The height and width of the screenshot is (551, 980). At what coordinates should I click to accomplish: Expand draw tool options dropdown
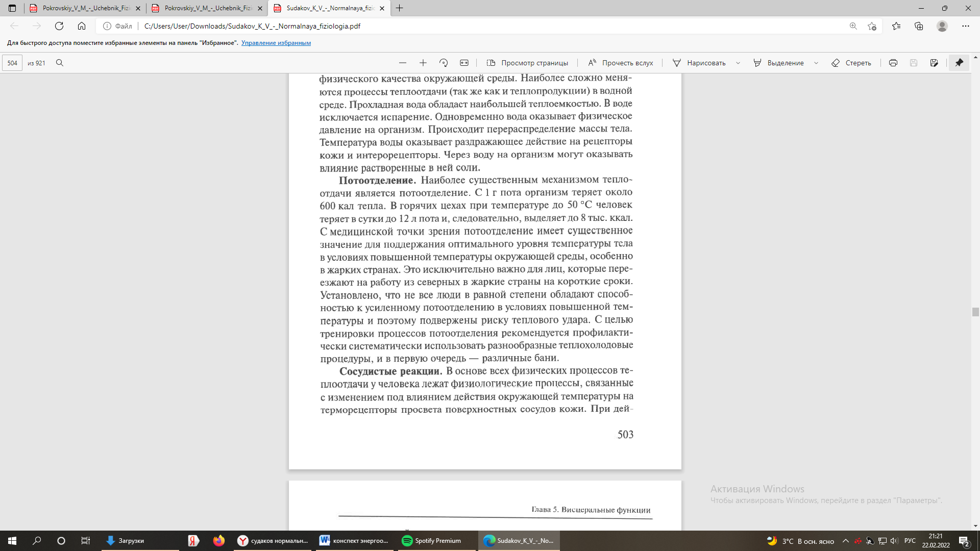tap(738, 63)
